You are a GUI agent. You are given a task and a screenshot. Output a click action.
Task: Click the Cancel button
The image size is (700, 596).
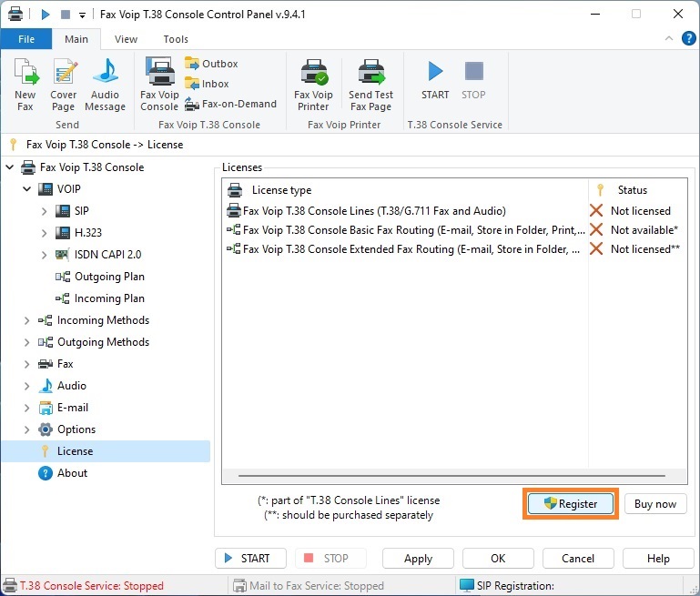tap(578, 559)
